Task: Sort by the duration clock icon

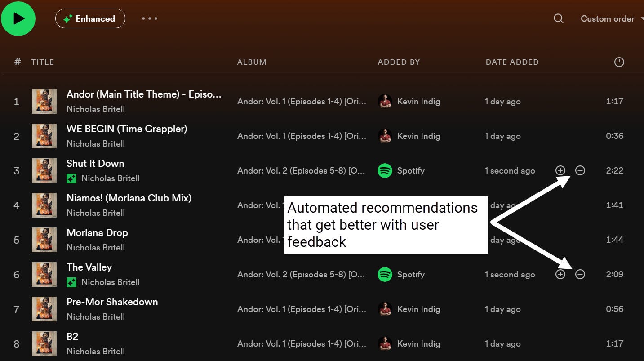Action: click(x=619, y=62)
